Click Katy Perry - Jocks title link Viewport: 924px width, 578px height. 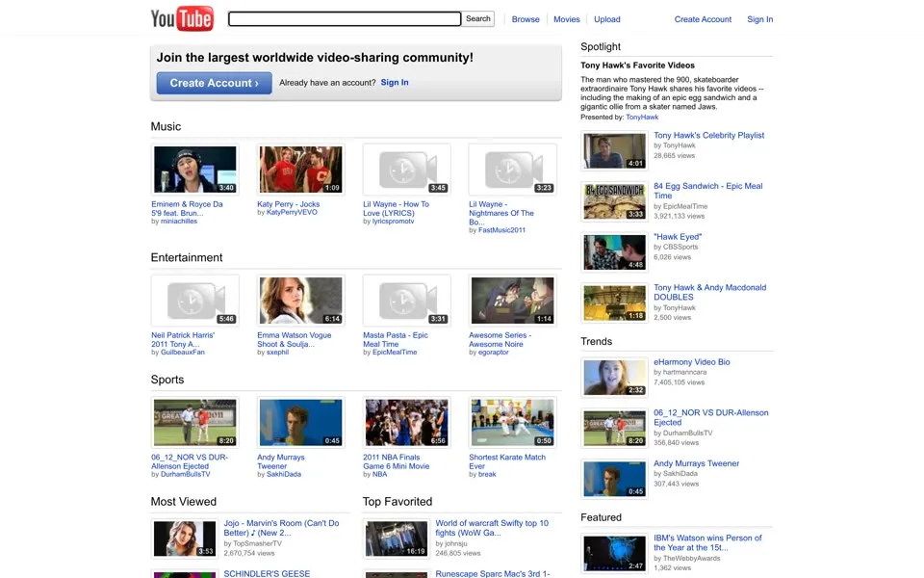point(288,204)
